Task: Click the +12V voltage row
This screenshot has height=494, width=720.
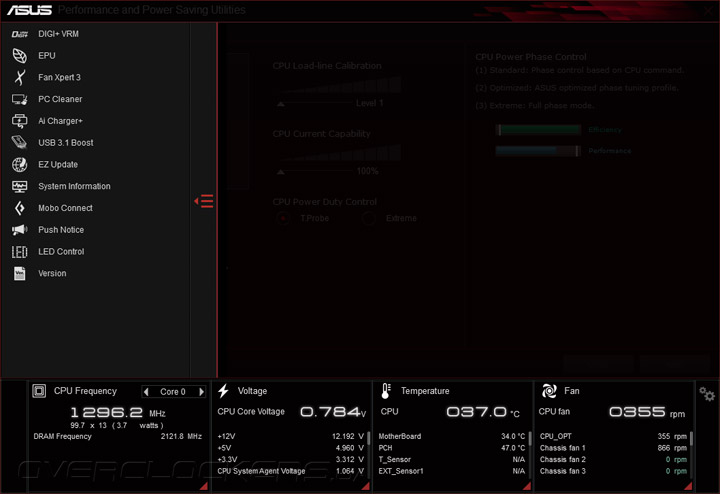Action: [291, 436]
